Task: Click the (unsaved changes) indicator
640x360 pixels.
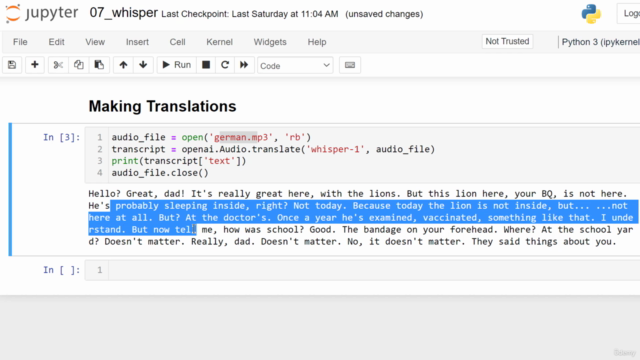Action: (x=384, y=14)
